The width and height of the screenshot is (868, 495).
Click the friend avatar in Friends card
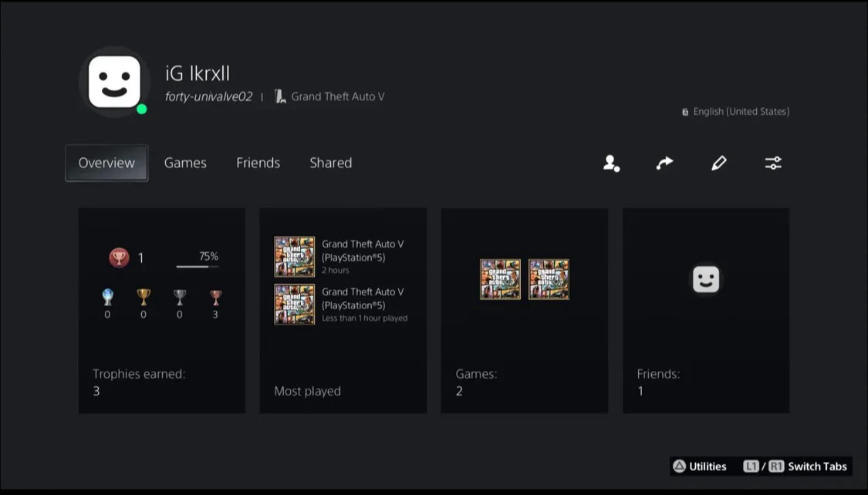coord(705,279)
